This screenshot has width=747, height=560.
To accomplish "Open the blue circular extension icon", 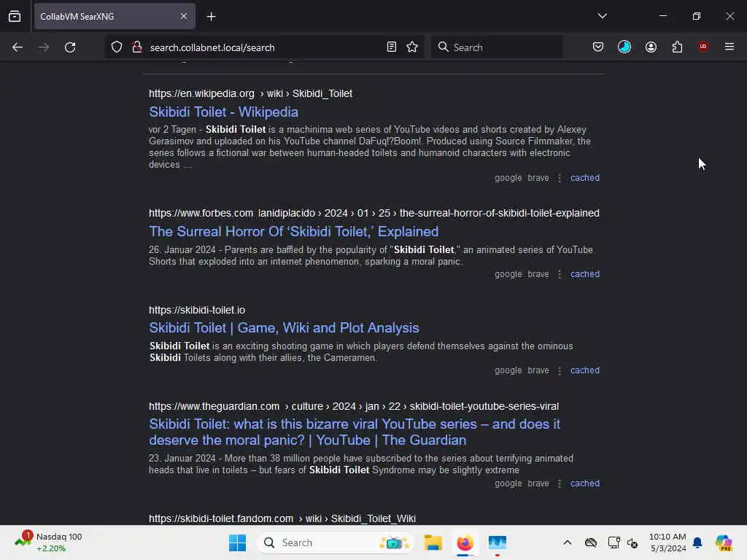I will [x=624, y=47].
